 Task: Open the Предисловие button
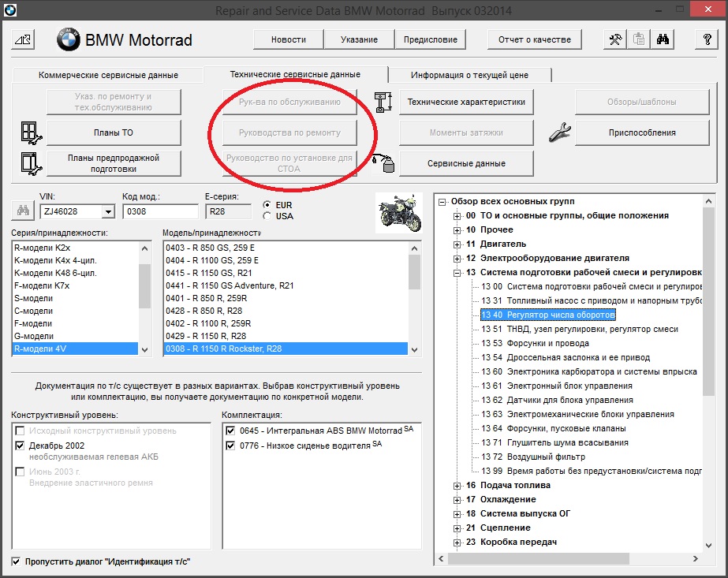[x=431, y=39]
